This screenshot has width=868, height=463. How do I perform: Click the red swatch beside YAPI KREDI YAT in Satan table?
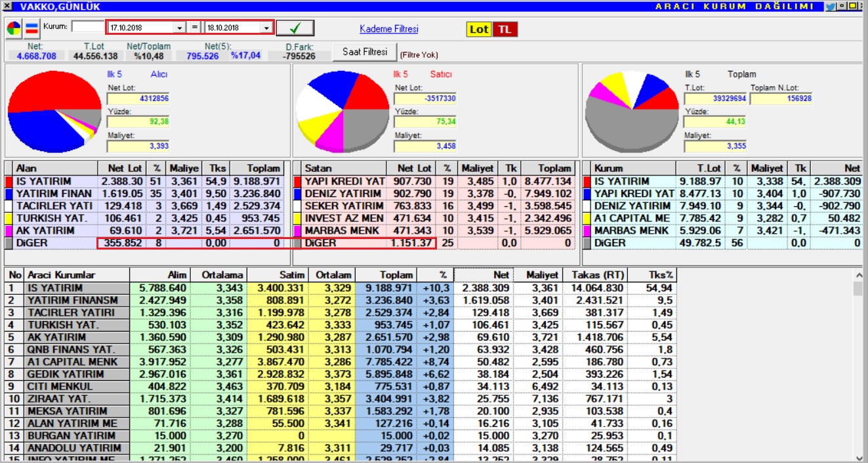[x=297, y=181]
